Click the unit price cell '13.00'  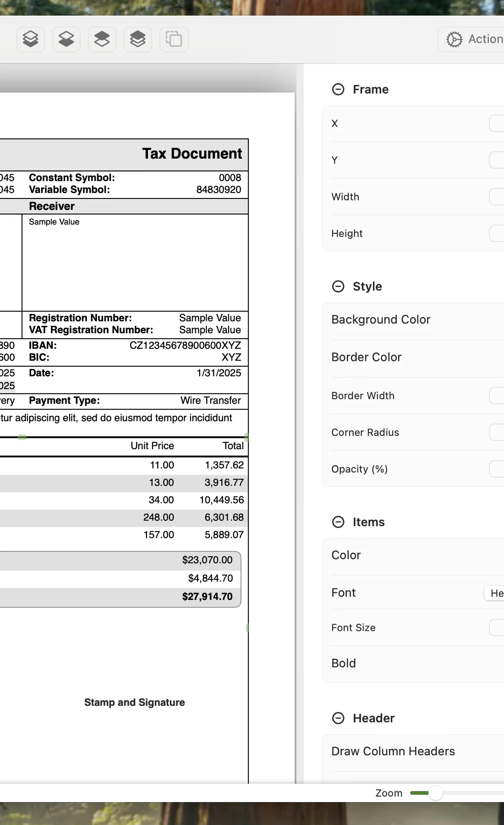tap(161, 483)
